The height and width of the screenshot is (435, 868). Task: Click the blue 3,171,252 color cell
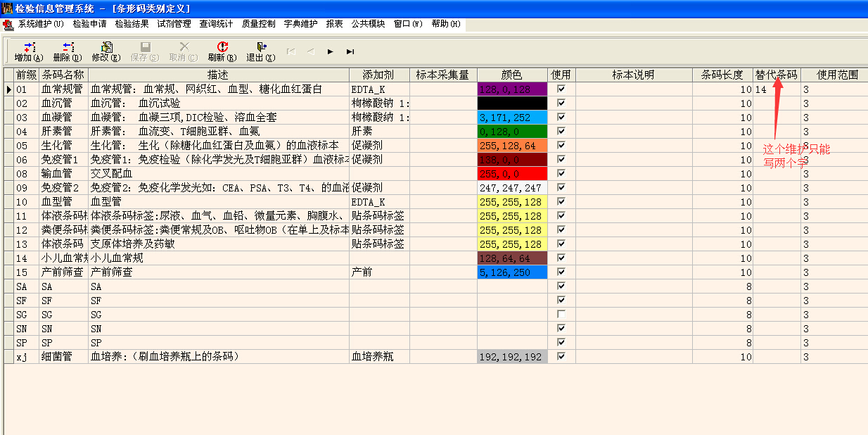coord(512,118)
